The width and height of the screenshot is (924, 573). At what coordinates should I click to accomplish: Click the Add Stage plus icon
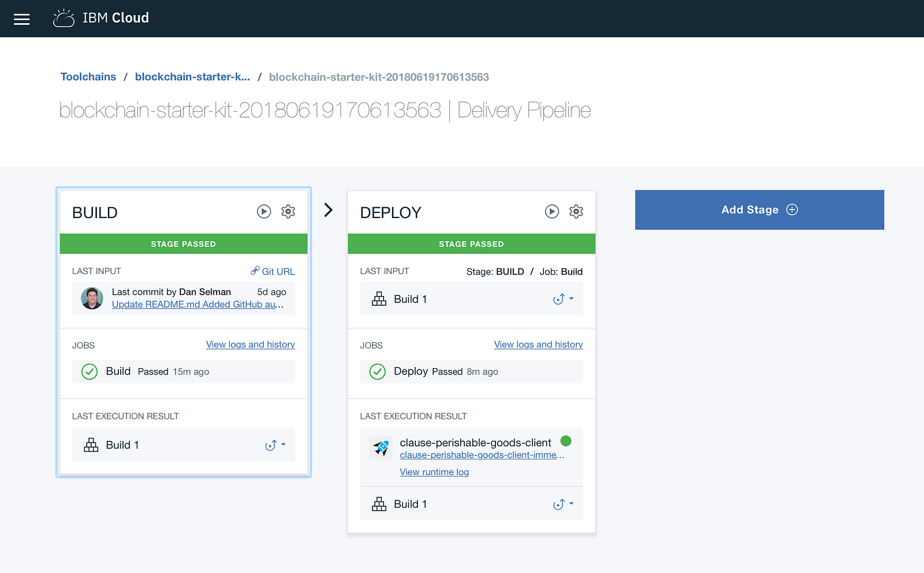tap(792, 210)
